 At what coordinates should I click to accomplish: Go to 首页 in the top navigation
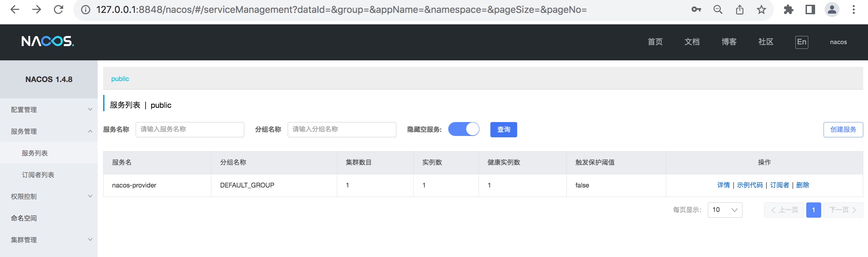(x=655, y=42)
